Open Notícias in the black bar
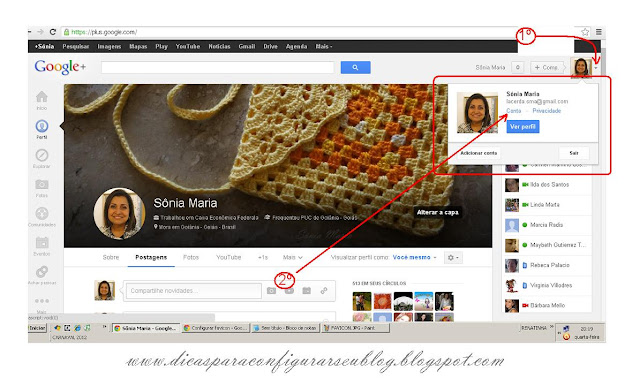This screenshot has width=640, height=378. [x=219, y=47]
